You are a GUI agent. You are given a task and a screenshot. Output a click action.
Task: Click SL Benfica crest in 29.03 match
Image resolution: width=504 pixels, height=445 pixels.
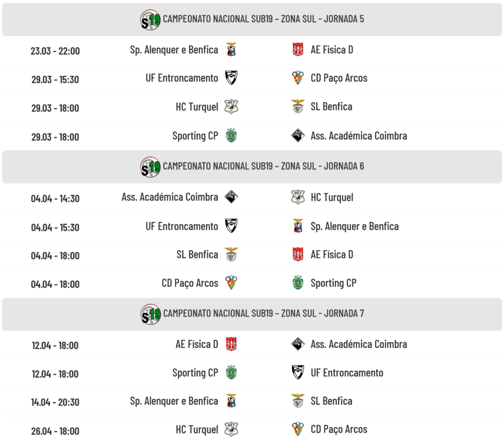click(298, 107)
